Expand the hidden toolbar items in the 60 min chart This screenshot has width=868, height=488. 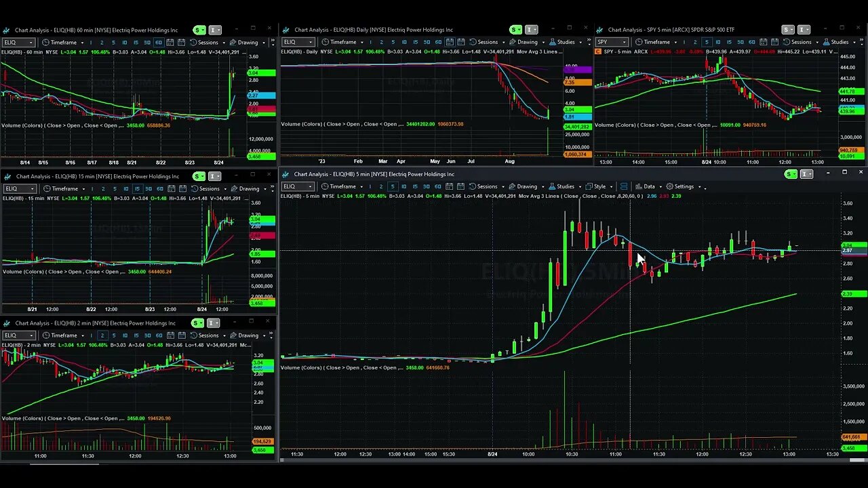pos(273,43)
